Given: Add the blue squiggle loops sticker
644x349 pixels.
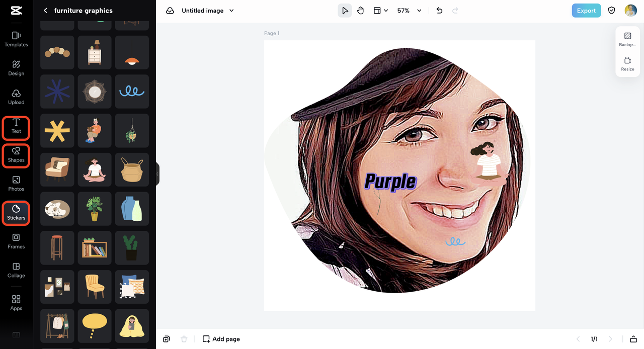Looking at the screenshot, I should click(132, 92).
